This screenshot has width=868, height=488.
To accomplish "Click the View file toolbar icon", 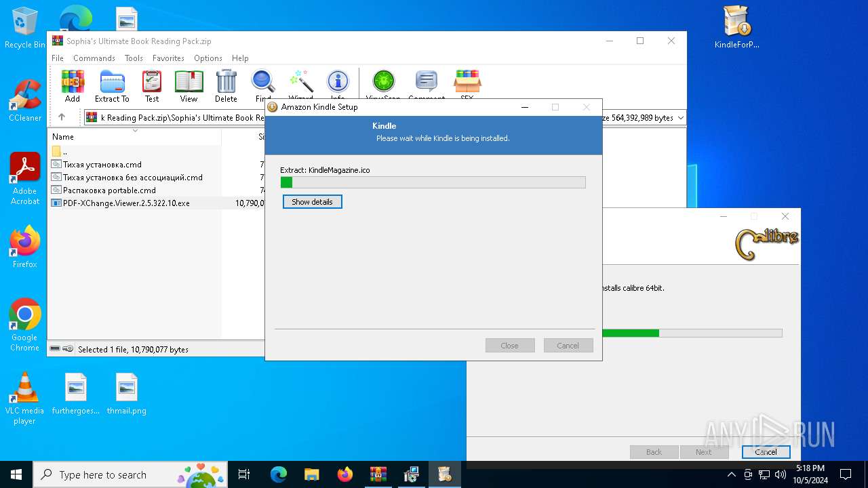I will [189, 86].
